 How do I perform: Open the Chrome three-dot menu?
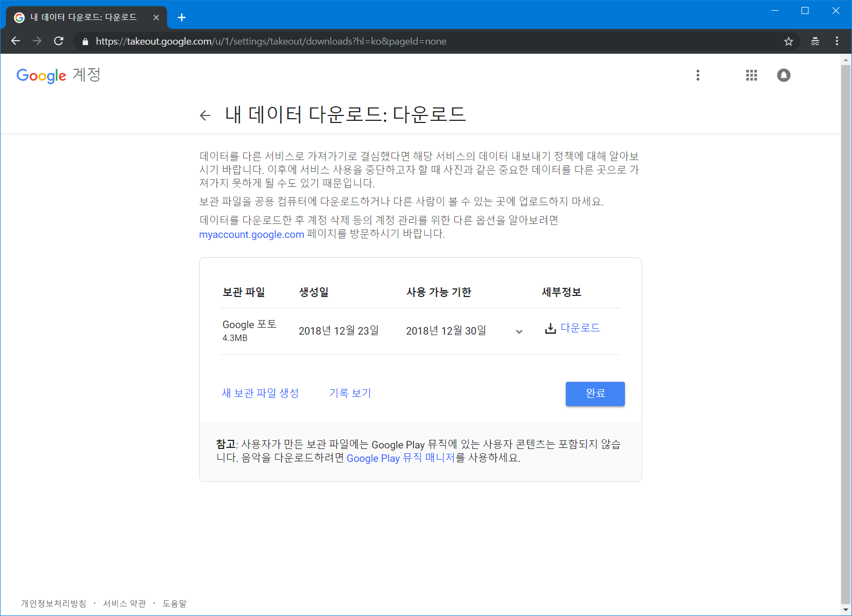(836, 41)
